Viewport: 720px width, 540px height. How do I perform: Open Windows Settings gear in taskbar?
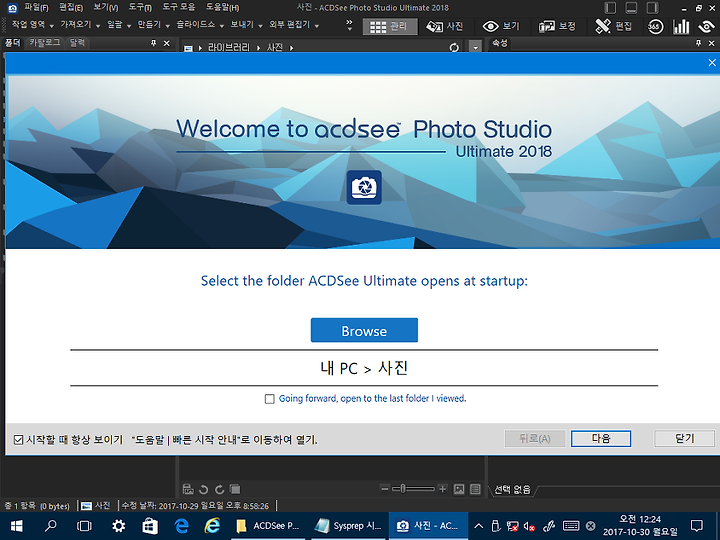[x=118, y=526]
